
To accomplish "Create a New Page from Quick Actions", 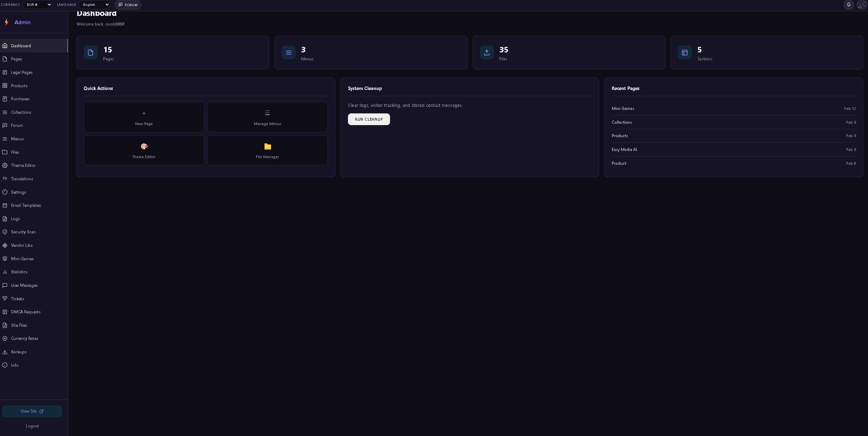I will 144,117.
